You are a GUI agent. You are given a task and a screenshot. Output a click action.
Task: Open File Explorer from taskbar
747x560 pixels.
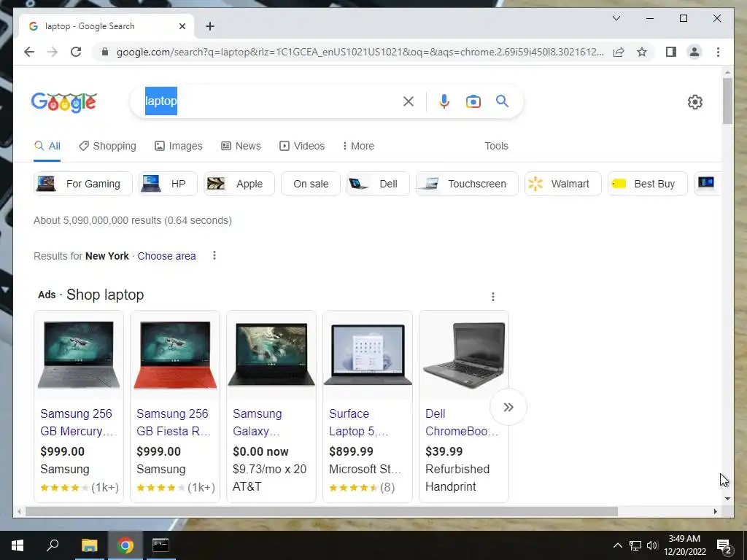tap(89, 545)
